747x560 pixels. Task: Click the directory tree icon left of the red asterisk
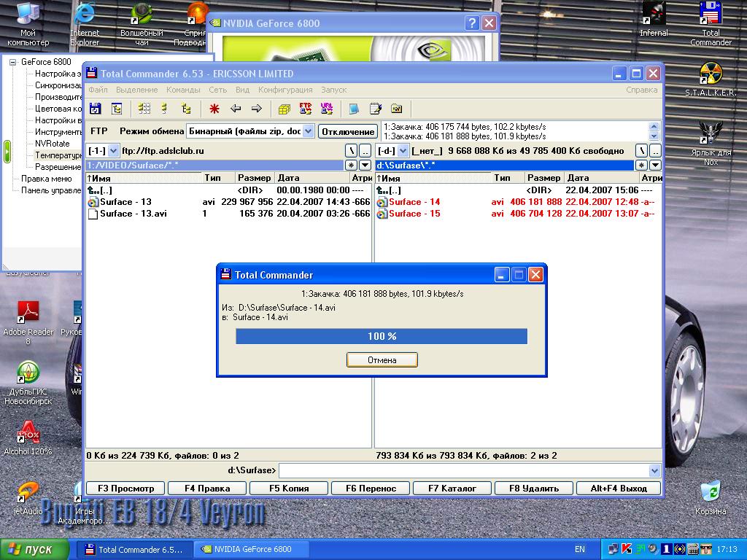click(186, 109)
